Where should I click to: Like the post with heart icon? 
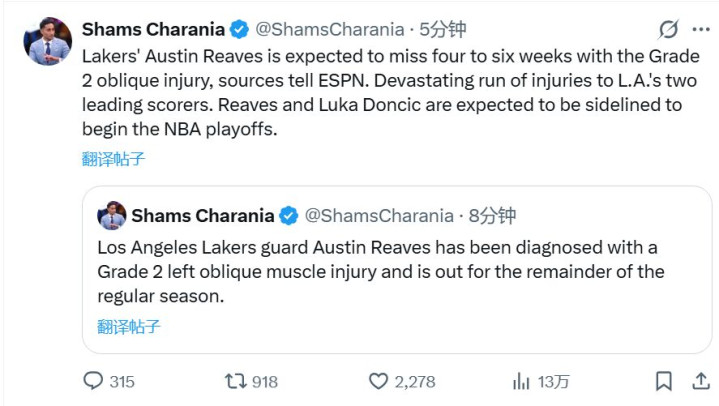coord(378,381)
